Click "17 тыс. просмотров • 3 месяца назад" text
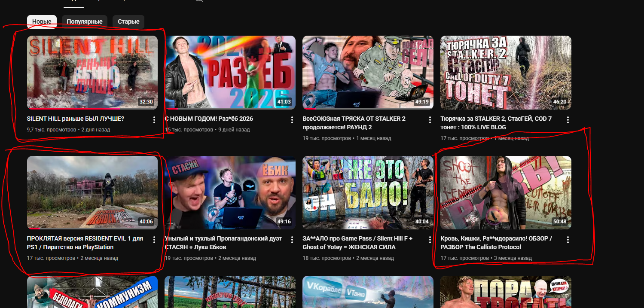 click(x=486, y=258)
